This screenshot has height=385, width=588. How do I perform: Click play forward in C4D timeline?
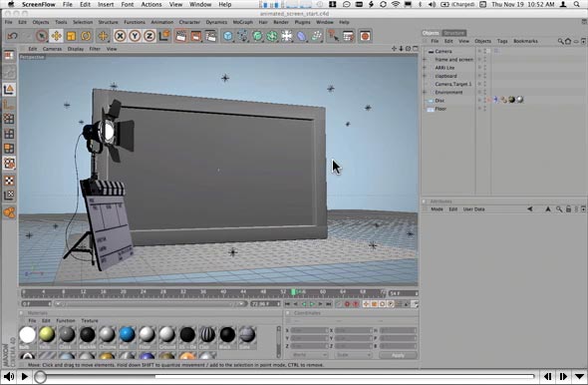click(312, 304)
